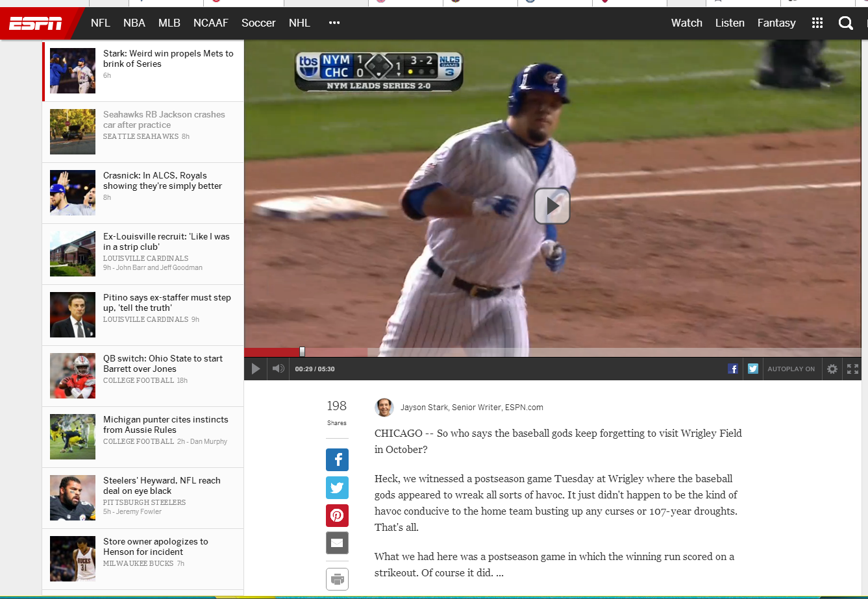The height and width of the screenshot is (599, 868).
Task: Mute the video with the speaker icon
Action: (x=278, y=369)
